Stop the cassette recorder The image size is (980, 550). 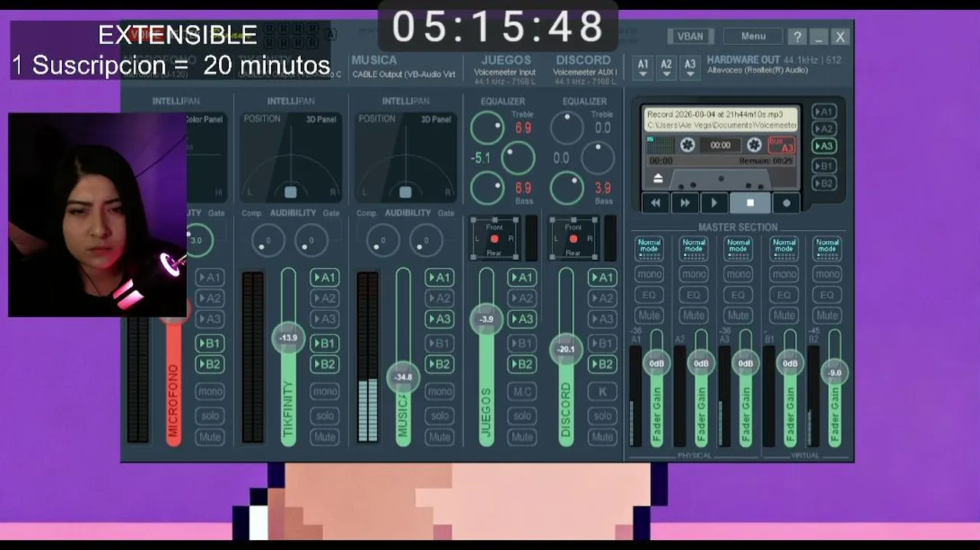750,202
